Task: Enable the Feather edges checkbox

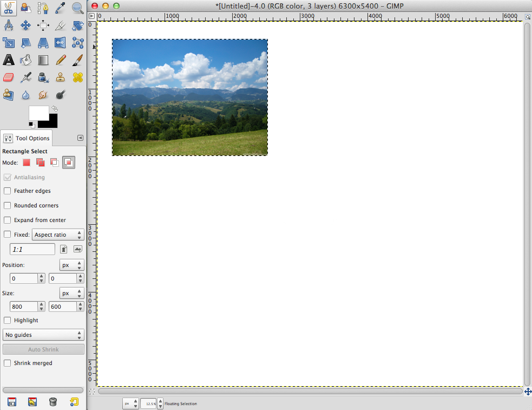Action: pos(7,191)
